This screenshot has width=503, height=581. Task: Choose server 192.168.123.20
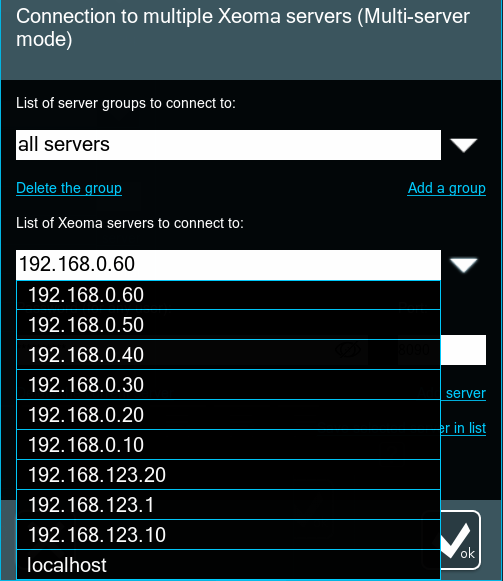(228, 475)
